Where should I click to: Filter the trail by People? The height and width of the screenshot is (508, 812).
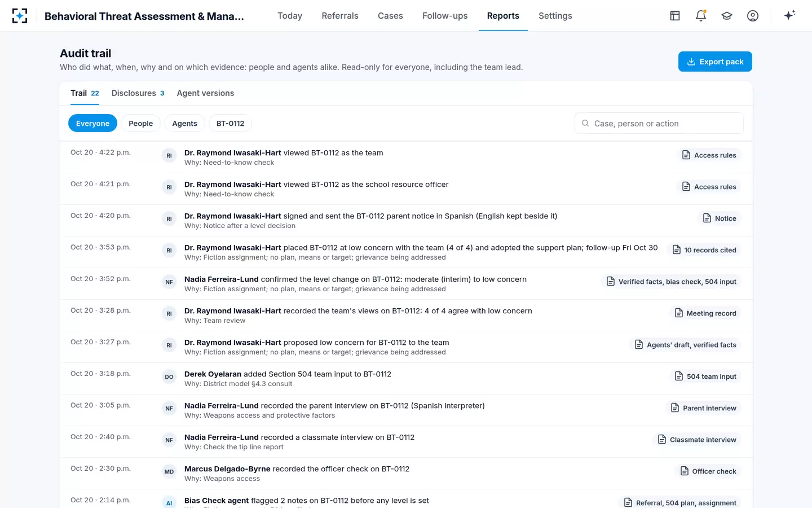(140, 123)
